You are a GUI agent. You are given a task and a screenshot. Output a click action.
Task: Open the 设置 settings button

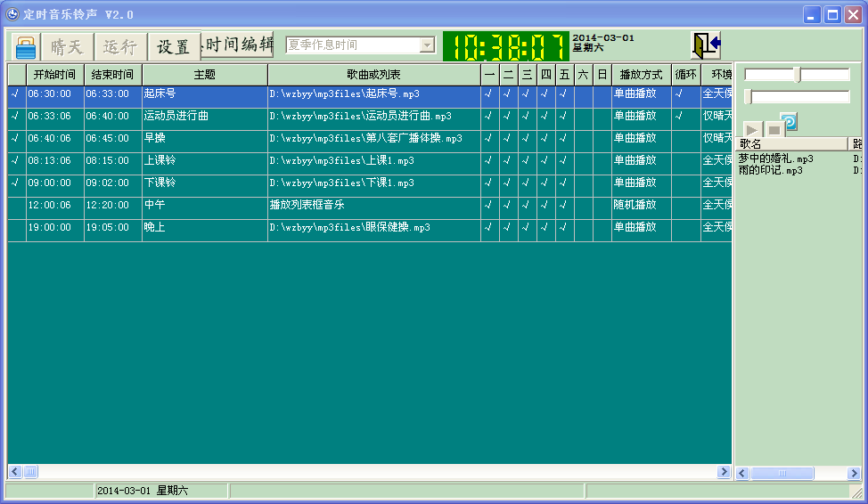pyautogui.click(x=173, y=46)
